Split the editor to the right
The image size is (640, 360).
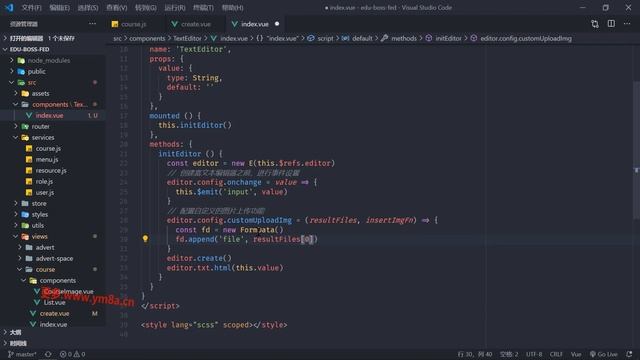[611, 24]
